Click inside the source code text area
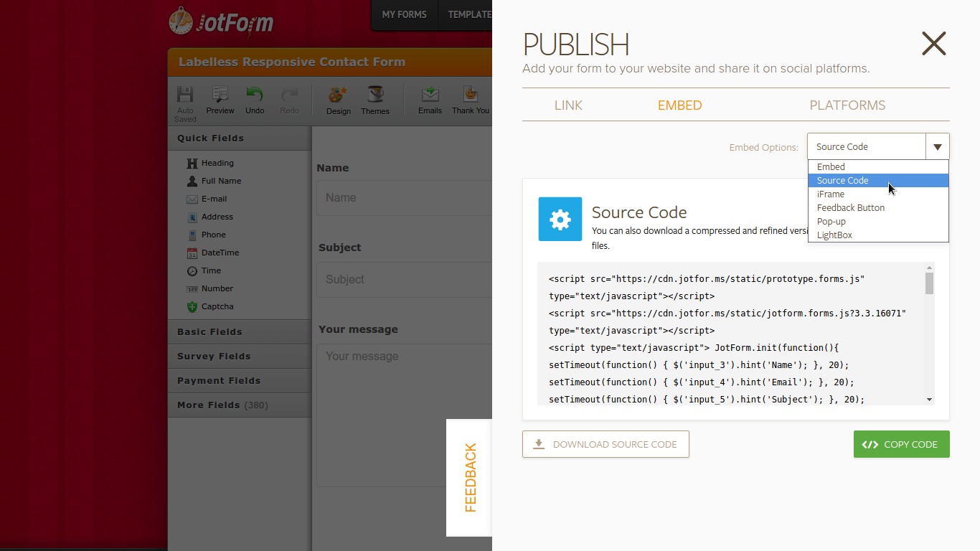Screen dimensions: 980x551 [x=731, y=334]
